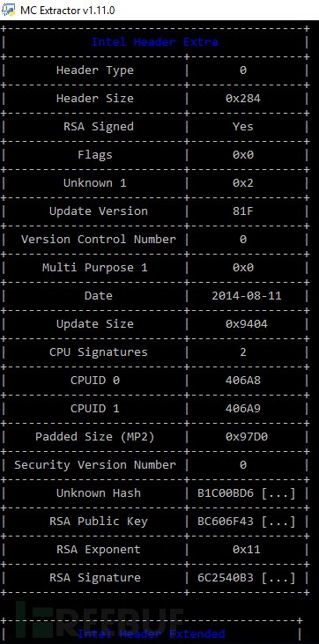Click the Header Size value 0x284

point(243,99)
